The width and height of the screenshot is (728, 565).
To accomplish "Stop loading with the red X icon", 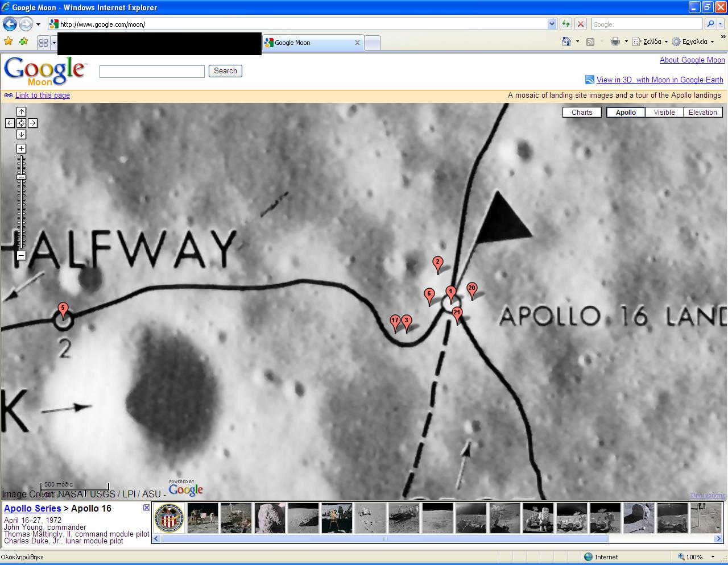I will pos(580,24).
